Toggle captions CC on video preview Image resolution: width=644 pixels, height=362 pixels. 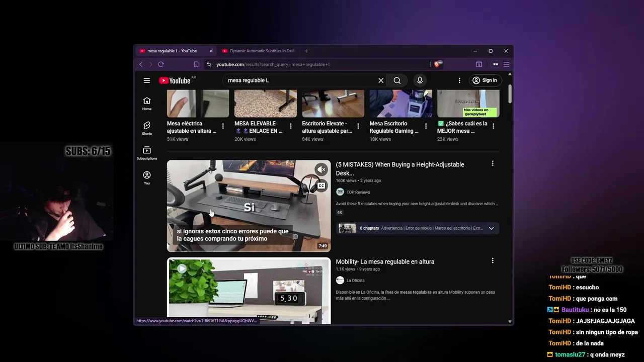[321, 186]
